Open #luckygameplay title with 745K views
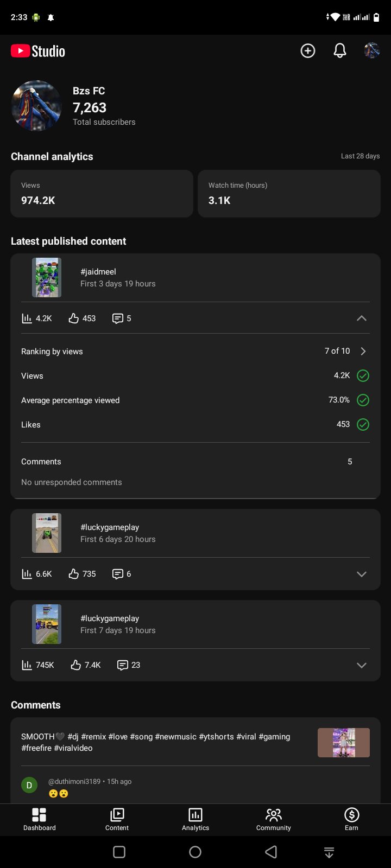 coord(110,618)
